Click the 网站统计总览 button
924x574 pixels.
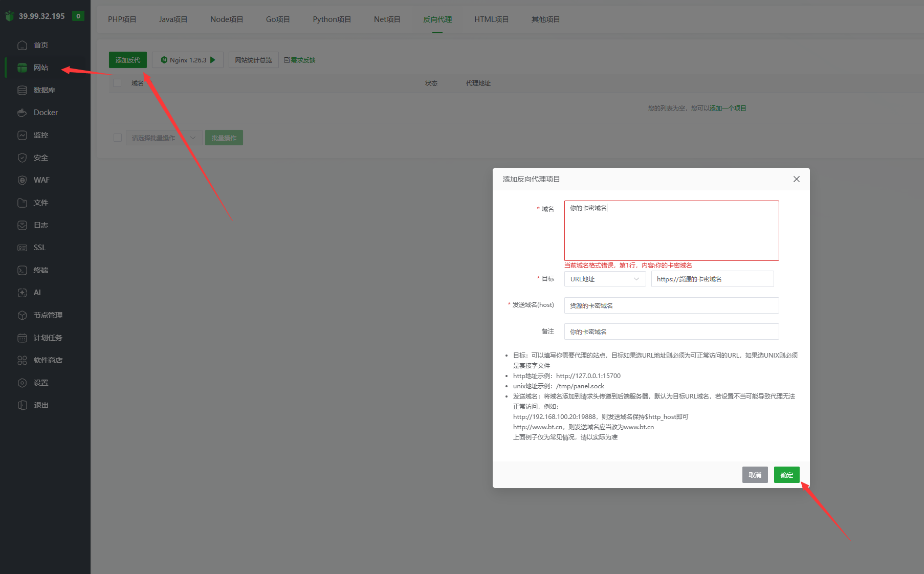254,60
